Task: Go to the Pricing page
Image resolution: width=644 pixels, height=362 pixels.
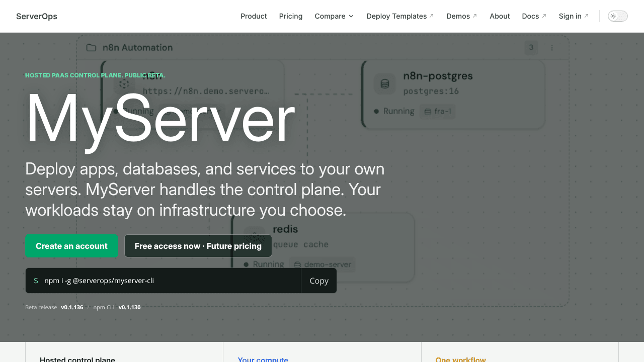Action: (291, 16)
